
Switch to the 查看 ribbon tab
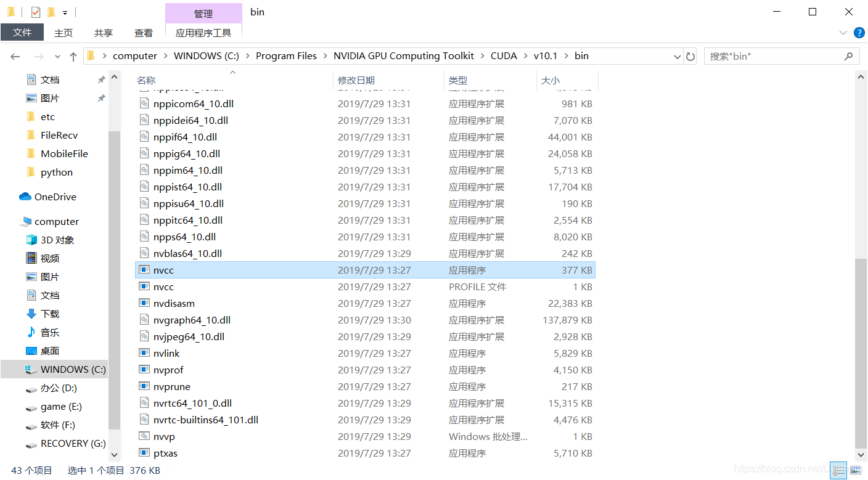[x=144, y=33]
